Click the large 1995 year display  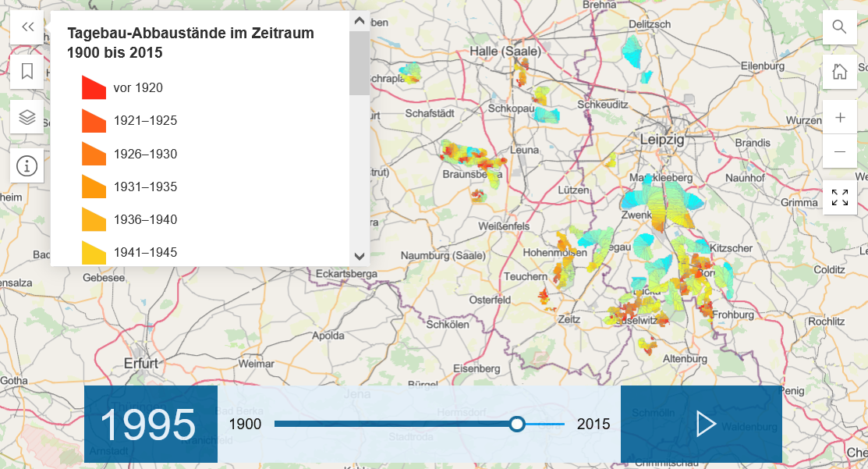[148, 425]
